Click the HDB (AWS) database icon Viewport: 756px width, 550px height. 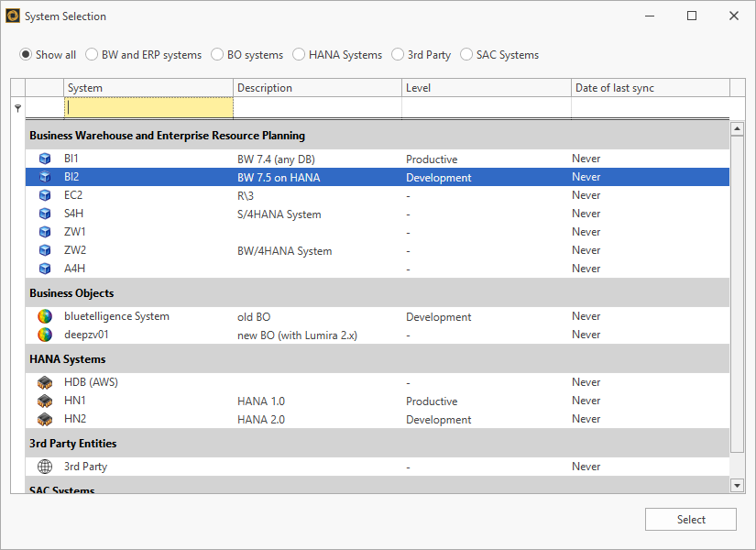pyautogui.click(x=46, y=382)
